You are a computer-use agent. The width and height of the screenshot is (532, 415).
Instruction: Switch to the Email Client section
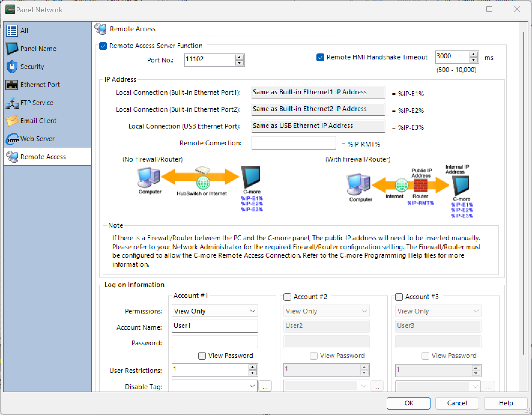tap(38, 121)
